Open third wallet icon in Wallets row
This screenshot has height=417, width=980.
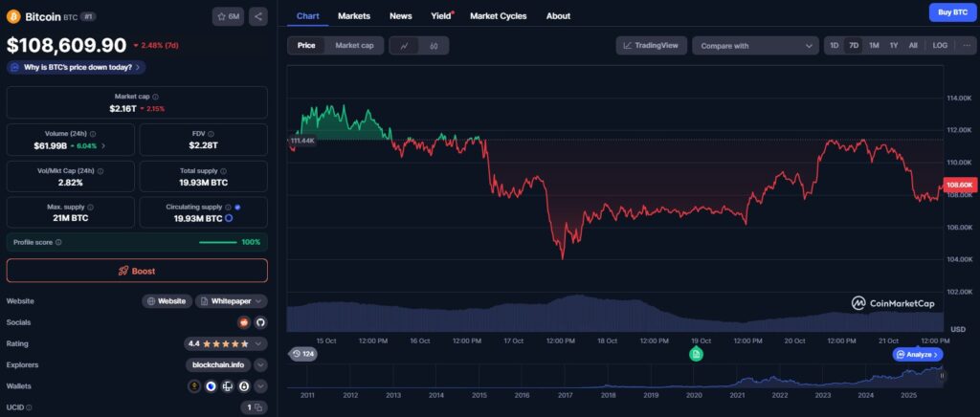click(228, 386)
